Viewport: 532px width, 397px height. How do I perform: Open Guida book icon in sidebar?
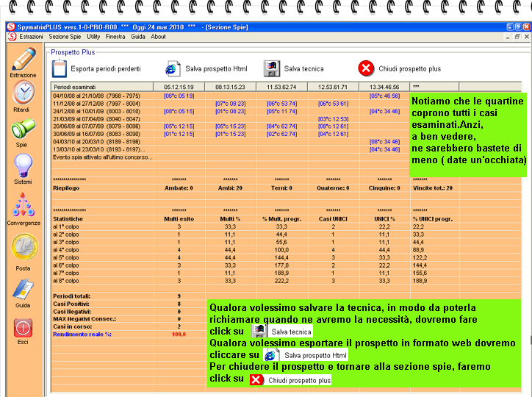[x=23, y=289]
